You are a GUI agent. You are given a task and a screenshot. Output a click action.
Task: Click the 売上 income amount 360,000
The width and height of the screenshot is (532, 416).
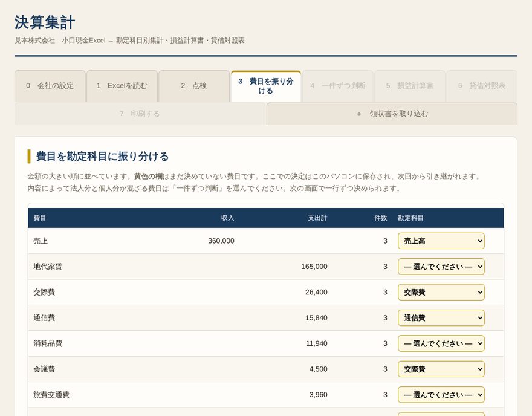click(x=221, y=241)
